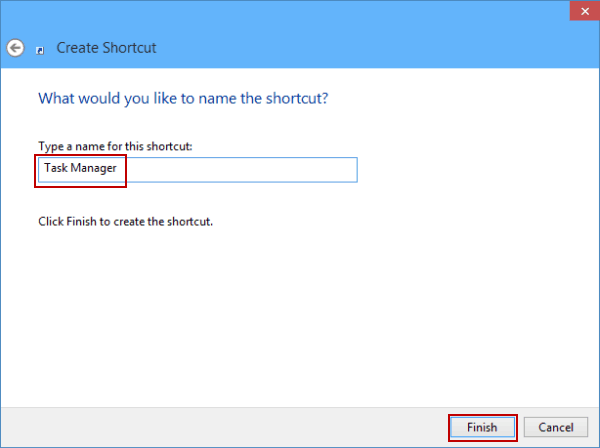Cancel the shortcut creation

click(556, 427)
